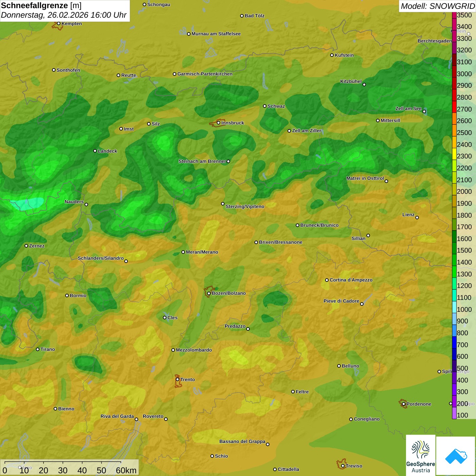The image size is (476, 476).
Task: Select the Innsbruck location marker
Action: coord(219,123)
